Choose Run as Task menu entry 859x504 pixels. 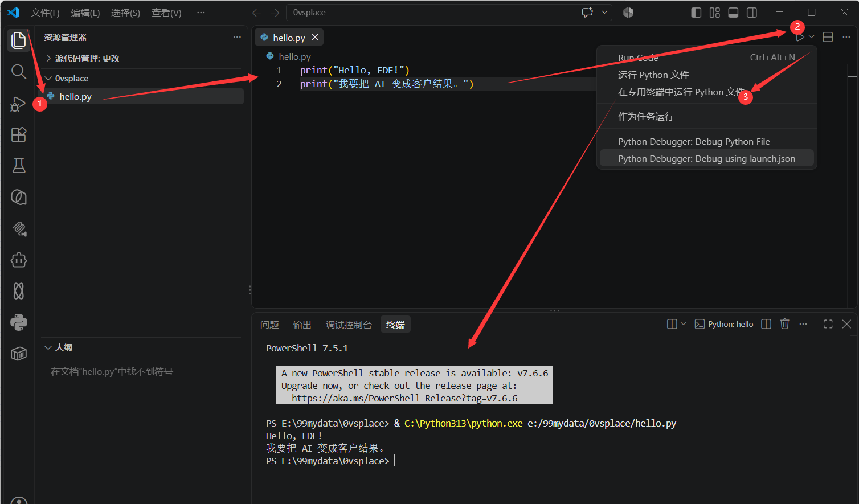coord(707,116)
